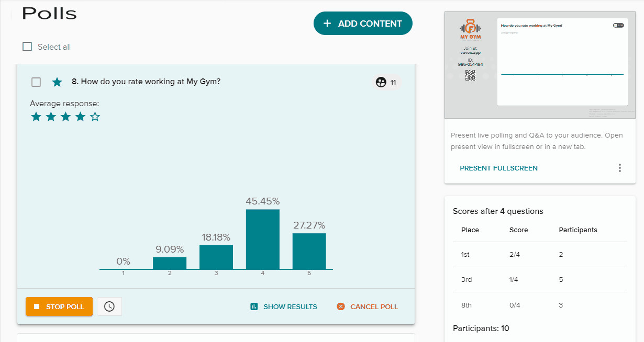Click the fourth average response star
This screenshot has width=644, height=342.
coord(80,117)
